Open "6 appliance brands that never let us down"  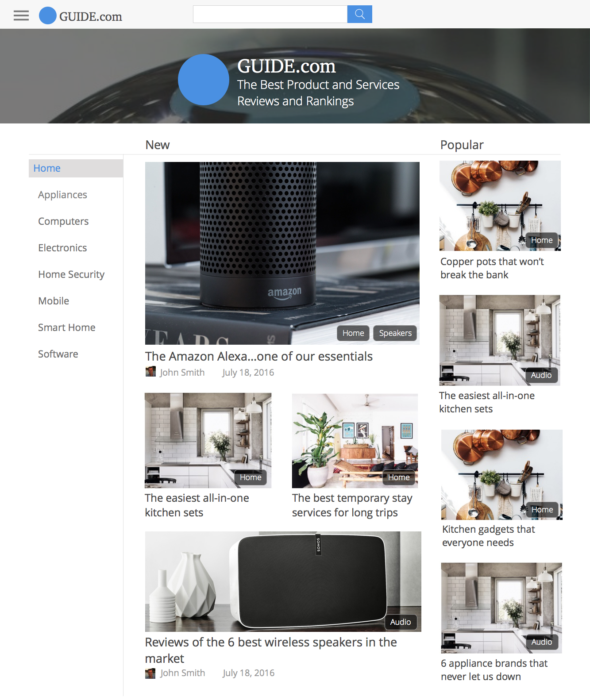[x=494, y=670]
